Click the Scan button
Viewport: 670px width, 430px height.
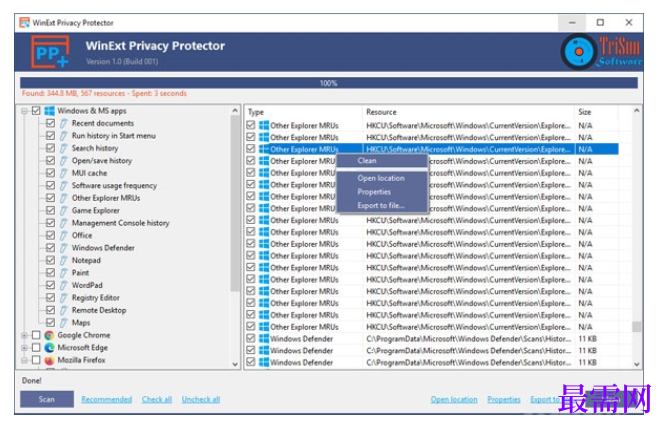tap(47, 399)
